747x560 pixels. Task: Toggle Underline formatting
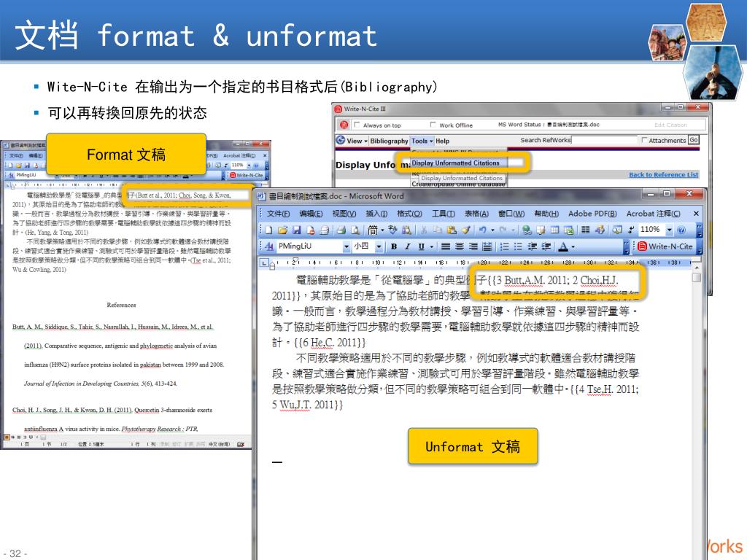coord(421,246)
